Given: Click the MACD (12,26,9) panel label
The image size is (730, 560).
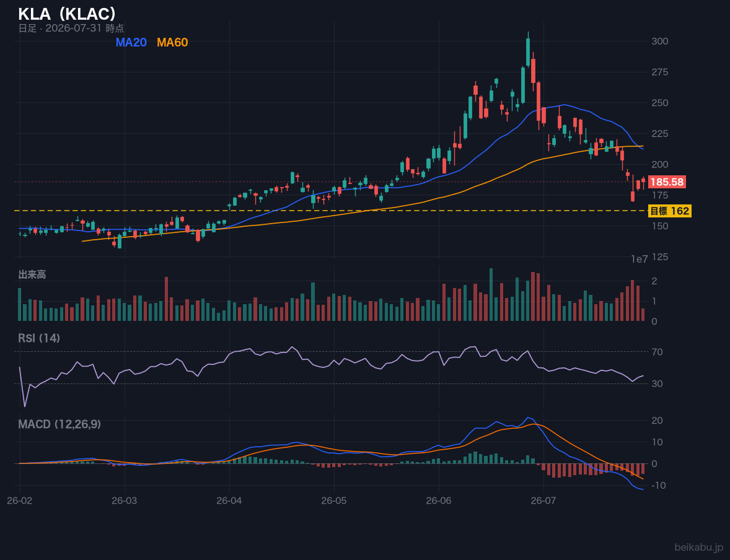Looking at the screenshot, I should point(59,424).
